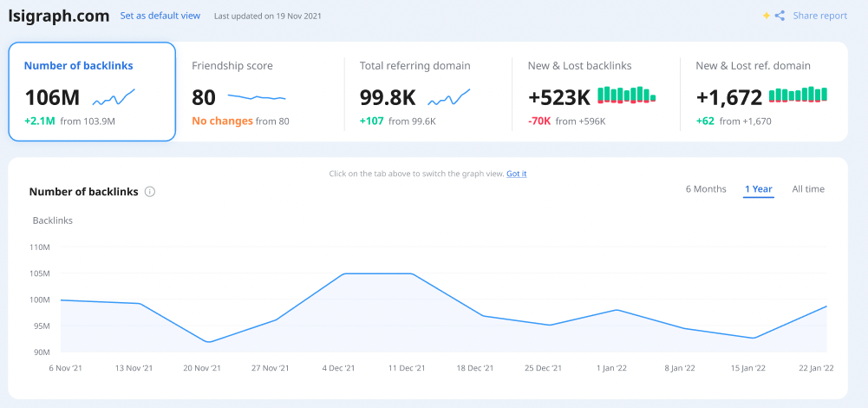Click the backlinks sparkline trend icon
Viewport: 868px width, 408px height.
(x=114, y=96)
